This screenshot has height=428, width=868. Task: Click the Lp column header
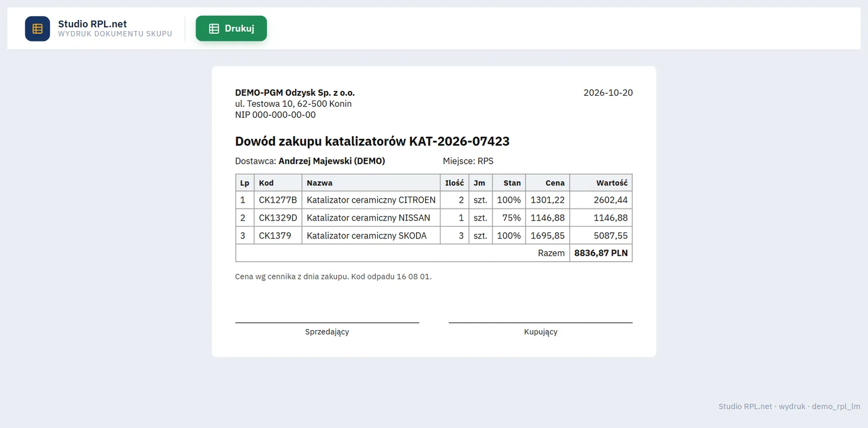(245, 183)
